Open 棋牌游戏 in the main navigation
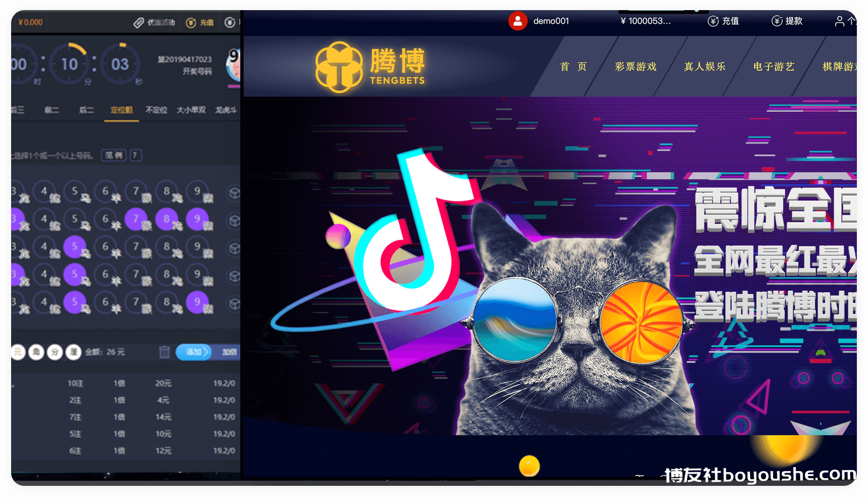 pos(840,66)
